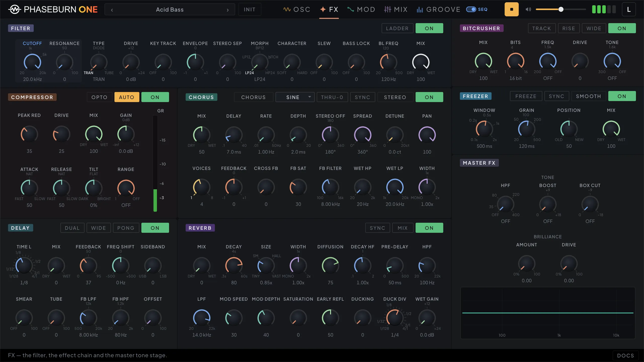Toggle Freezer SMOOTH button
This screenshot has height=362, width=644.
click(x=589, y=96)
